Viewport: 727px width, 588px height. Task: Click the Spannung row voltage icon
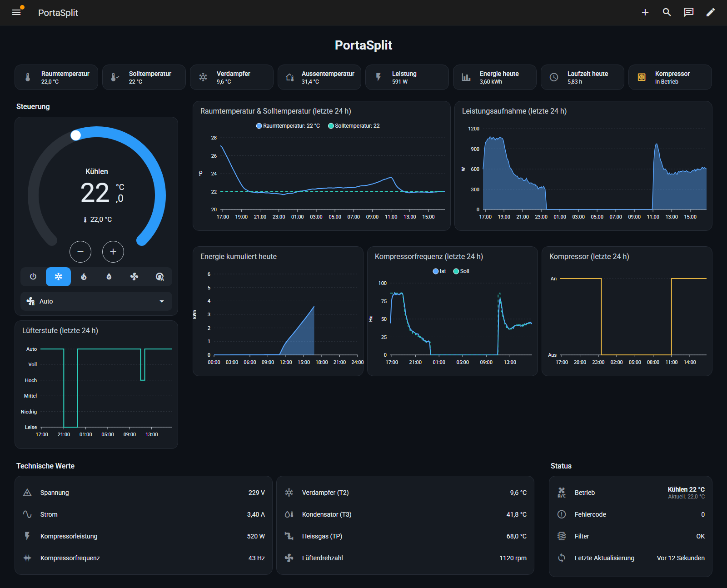click(x=27, y=493)
